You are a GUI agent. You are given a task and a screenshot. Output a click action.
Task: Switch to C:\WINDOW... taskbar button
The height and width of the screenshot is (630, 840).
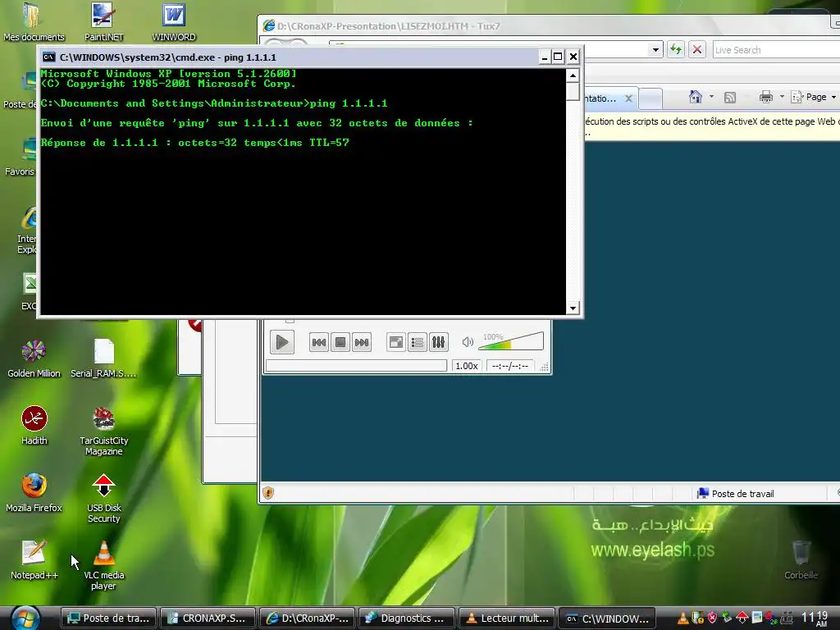tap(606, 619)
